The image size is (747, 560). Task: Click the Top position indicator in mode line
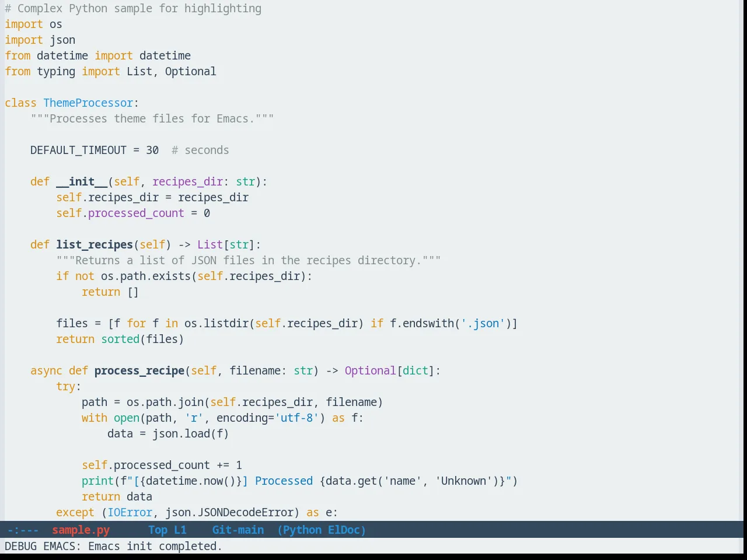pos(158,530)
